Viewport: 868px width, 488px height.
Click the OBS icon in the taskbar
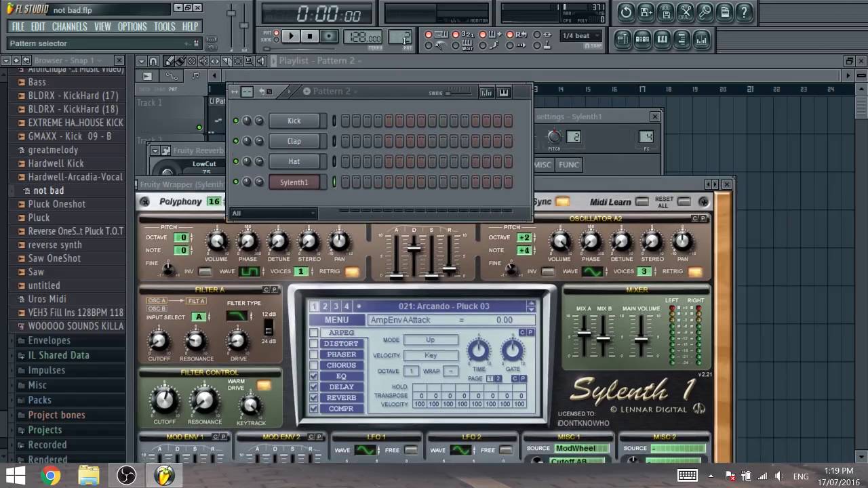tap(126, 476)
